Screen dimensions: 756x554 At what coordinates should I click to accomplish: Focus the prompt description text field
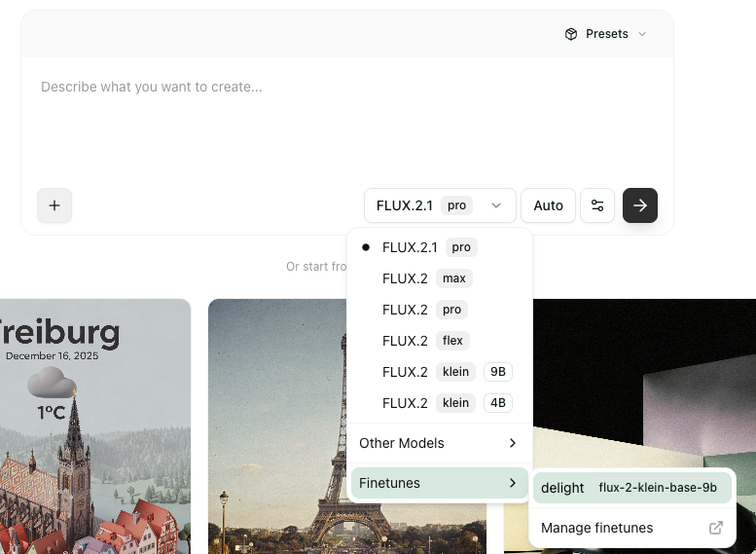click(347, 121)
